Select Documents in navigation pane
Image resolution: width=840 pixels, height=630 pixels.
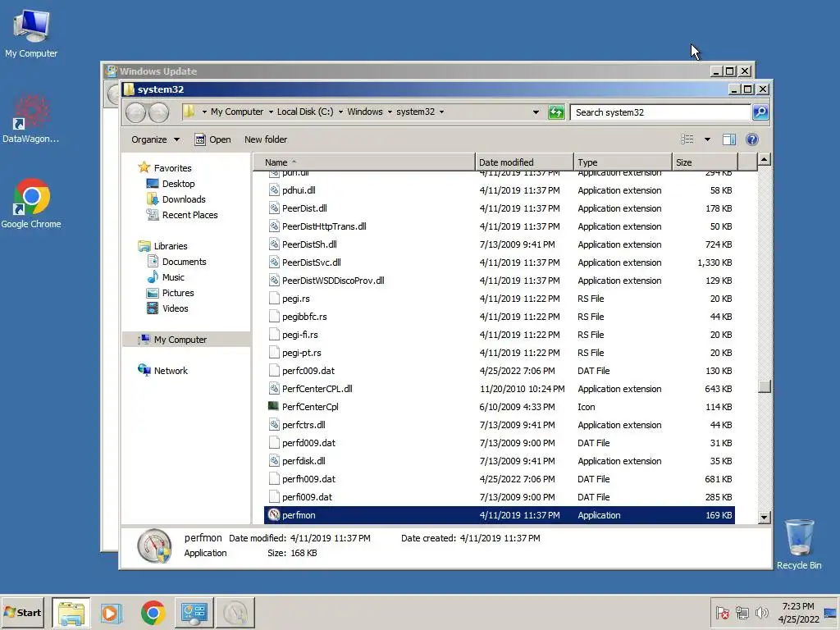[x=176, y=262]
